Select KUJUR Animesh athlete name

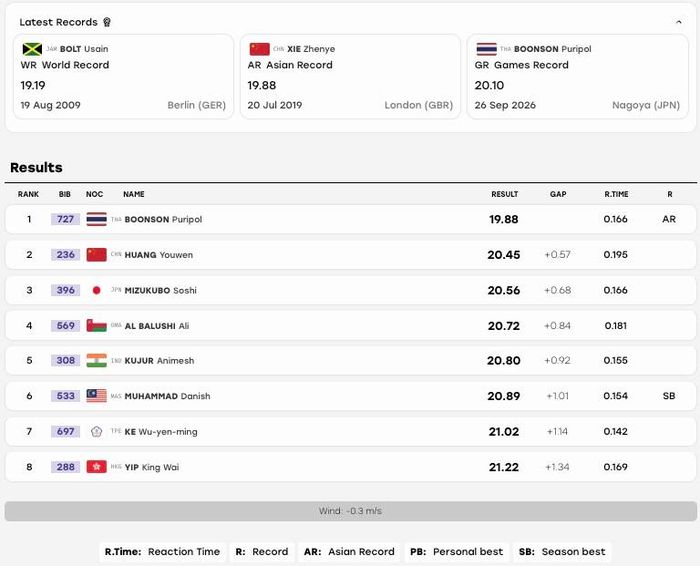(159, 361)
